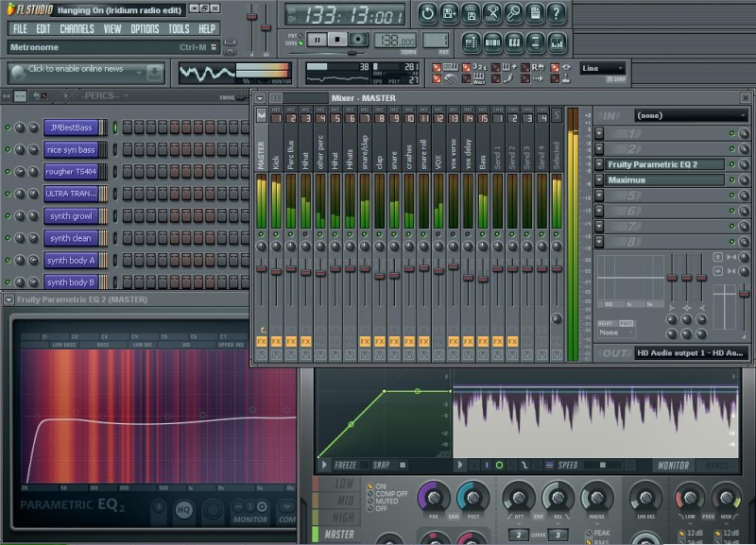Select Song mode radio in transport
The image size is (756, 545).
pyautogui.click(x=301, y=43)
